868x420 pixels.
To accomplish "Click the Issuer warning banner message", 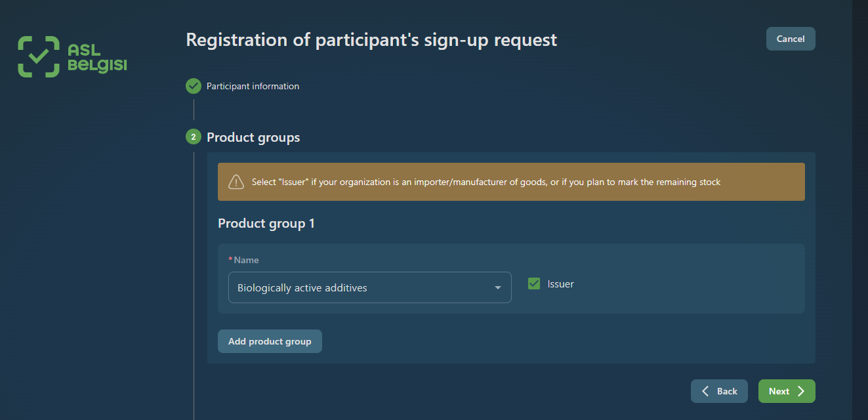I will 486,182.
